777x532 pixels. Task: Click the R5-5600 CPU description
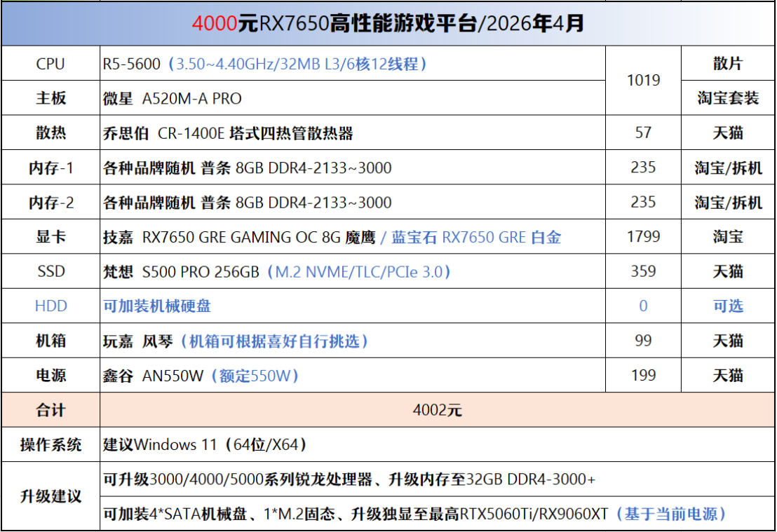(264, 64)
